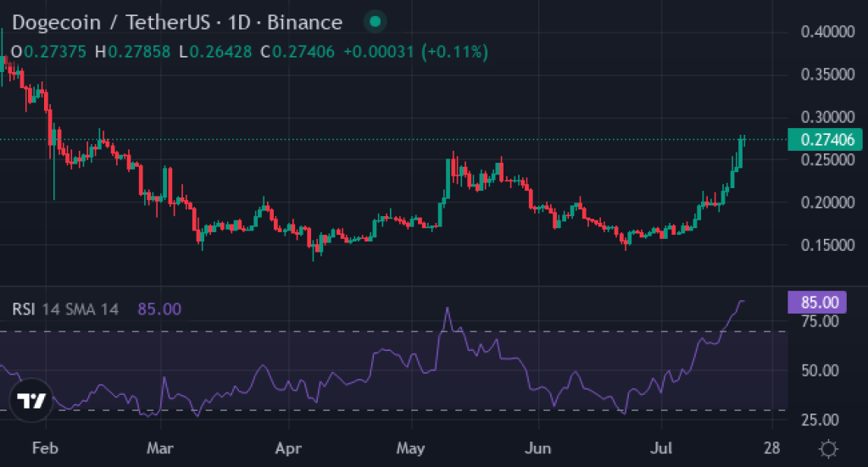Click the 0.35000 price axis label
Viewport: 868px width, 467px height.
(x=827, y=74)
